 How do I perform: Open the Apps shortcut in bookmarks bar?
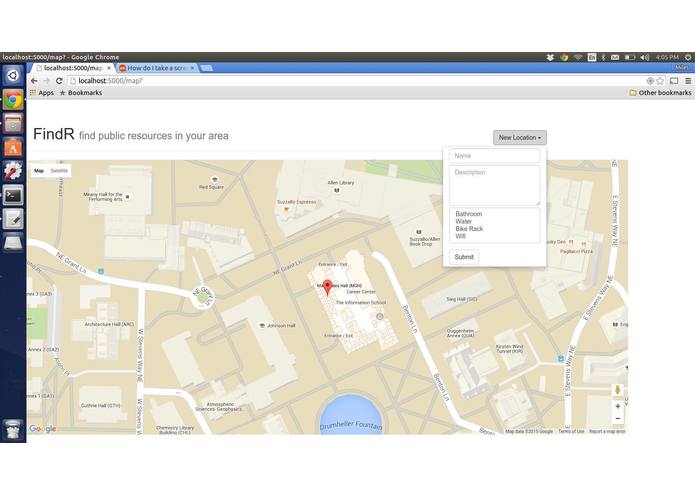pyautogui.click(x=42, y=93)
